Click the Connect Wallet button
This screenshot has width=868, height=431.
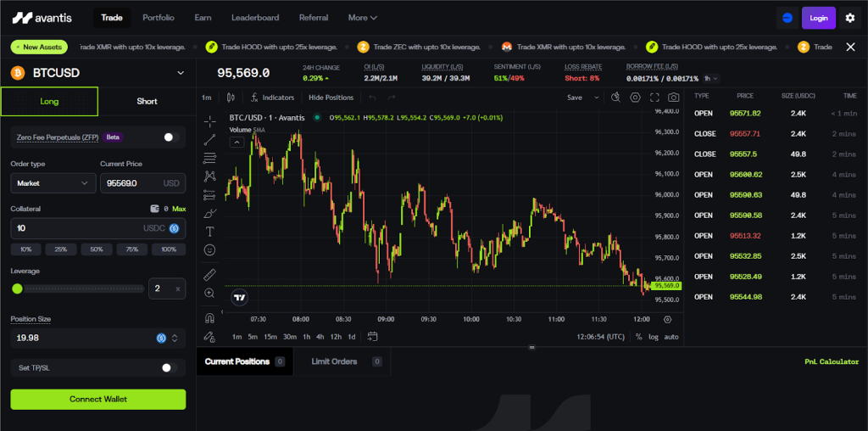pos(97,400)
